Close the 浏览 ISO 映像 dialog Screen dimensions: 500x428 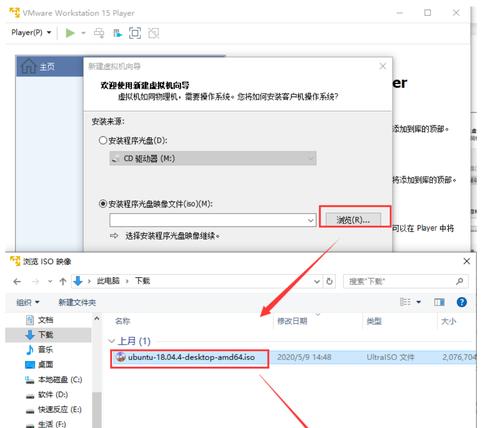point(467,261)
